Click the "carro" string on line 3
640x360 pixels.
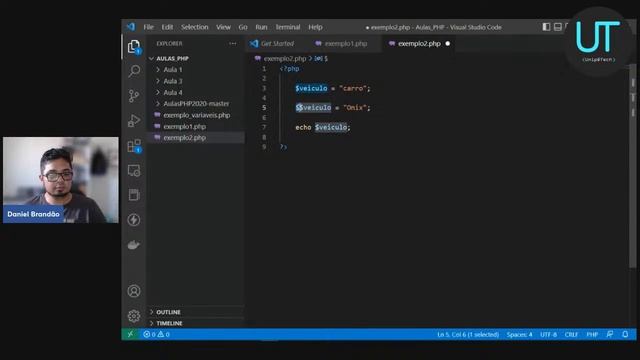click(353, 88)
